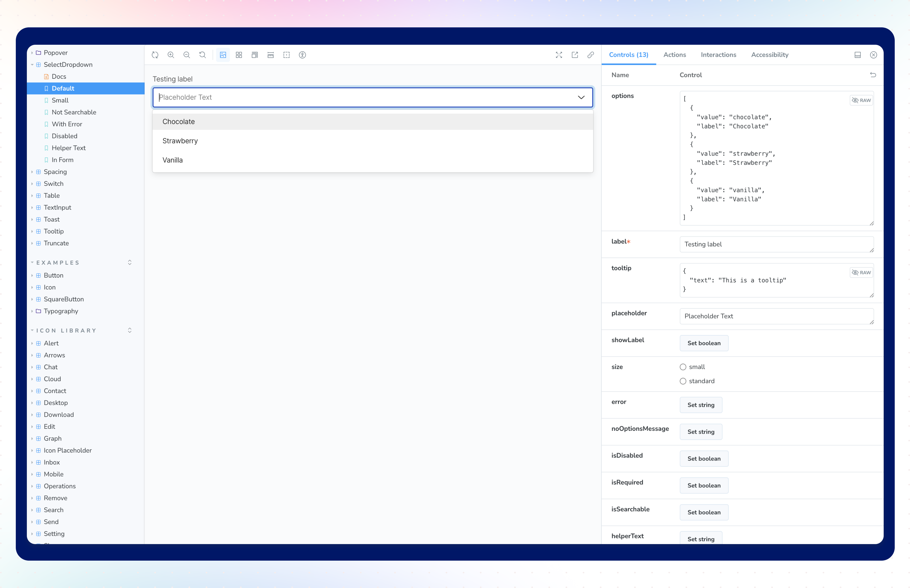This screenshot has height=588, width=910.
Task: Select the small size radio
Action: pyautogui.click(x=683, y=367)
